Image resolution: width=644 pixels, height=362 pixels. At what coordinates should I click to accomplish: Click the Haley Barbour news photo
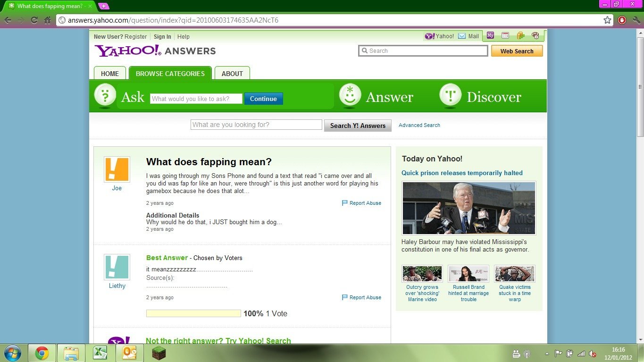(x=468, y=208)
